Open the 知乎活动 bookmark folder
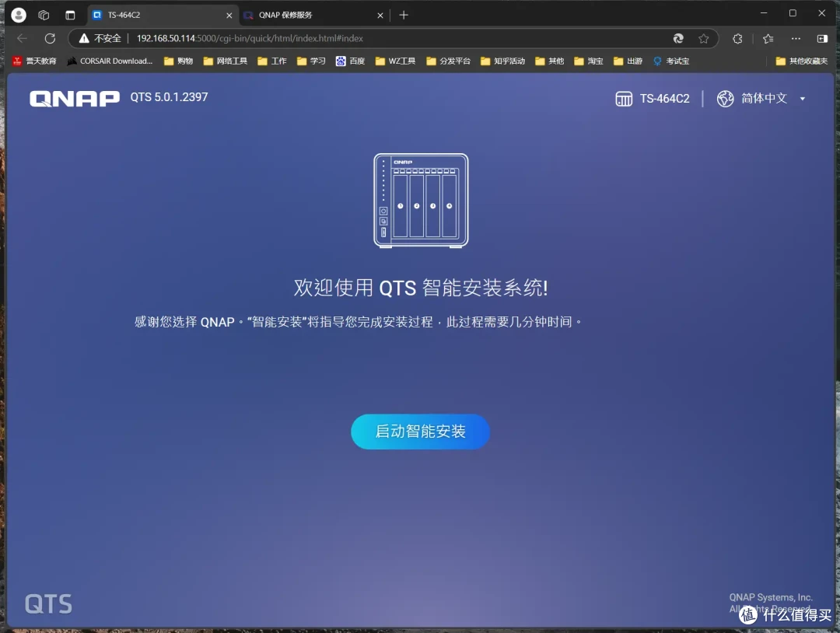Screen dimensions: 840x633 tap(502, 61)
